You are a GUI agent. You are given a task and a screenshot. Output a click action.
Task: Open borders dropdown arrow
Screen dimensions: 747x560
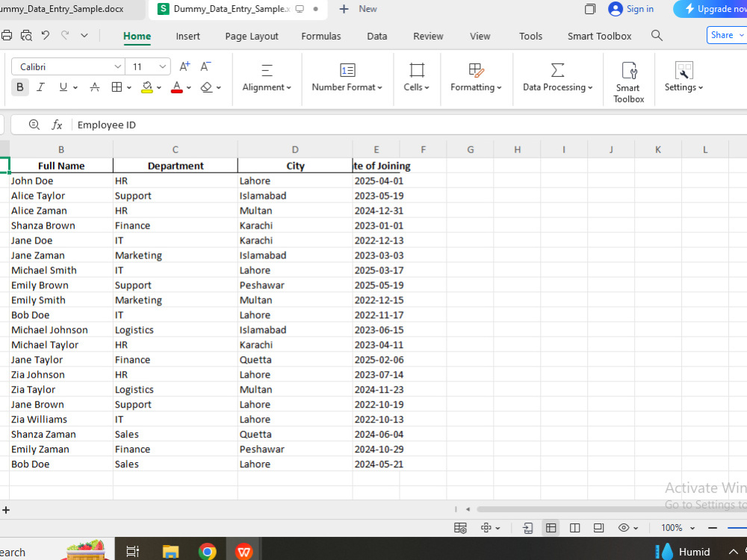tap(129, 87)
